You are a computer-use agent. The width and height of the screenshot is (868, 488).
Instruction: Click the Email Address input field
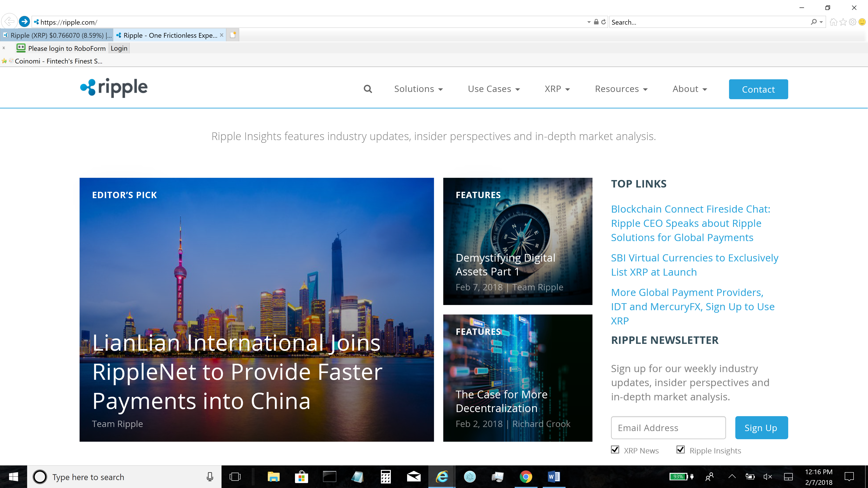668,428
